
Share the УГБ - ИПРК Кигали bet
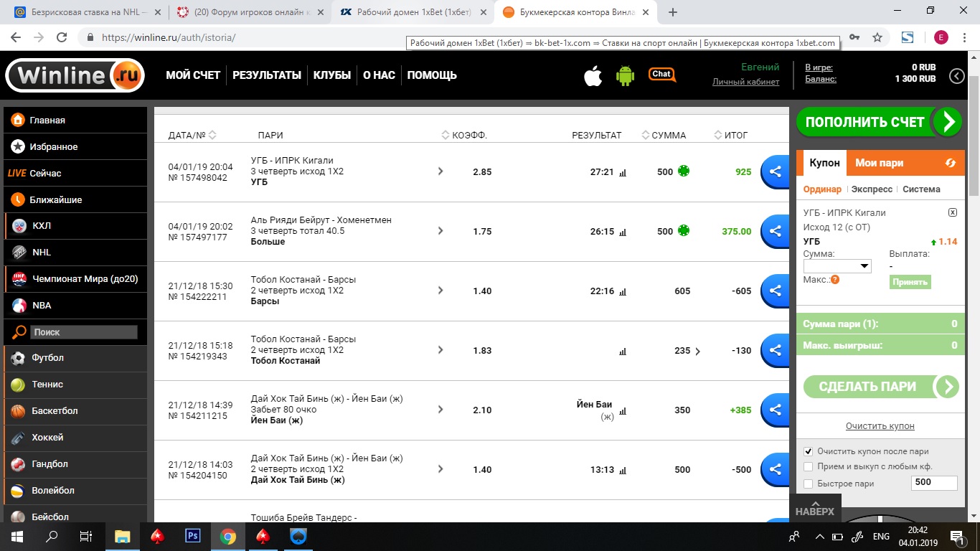pos(775,172)
